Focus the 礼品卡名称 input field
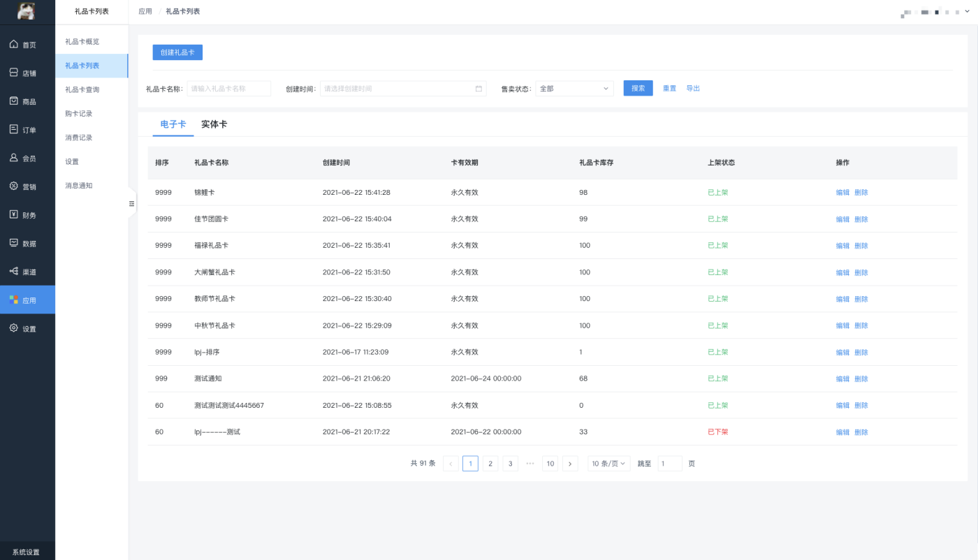The height and width of the screenshot is (560, 978). click(228, 89)
